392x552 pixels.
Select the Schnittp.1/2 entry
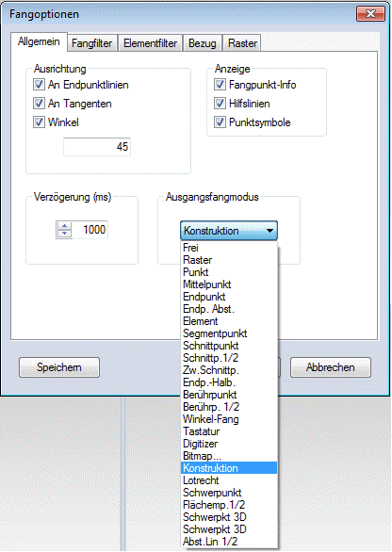229,358
